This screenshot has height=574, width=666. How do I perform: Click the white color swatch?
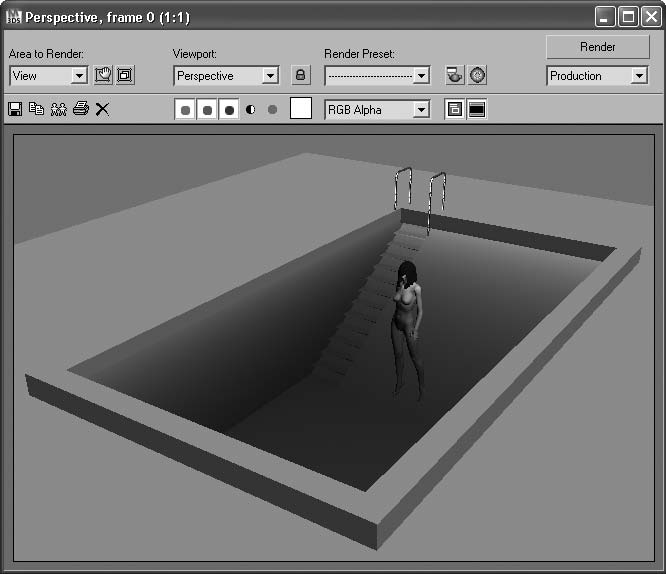tap(301, 109)
